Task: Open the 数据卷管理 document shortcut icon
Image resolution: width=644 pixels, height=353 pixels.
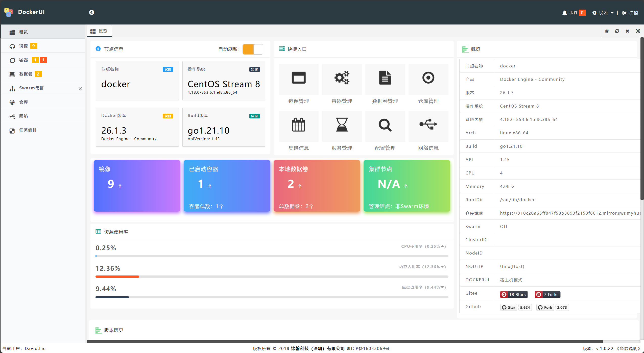Action: pyautogui.click(x=385, y=78)
